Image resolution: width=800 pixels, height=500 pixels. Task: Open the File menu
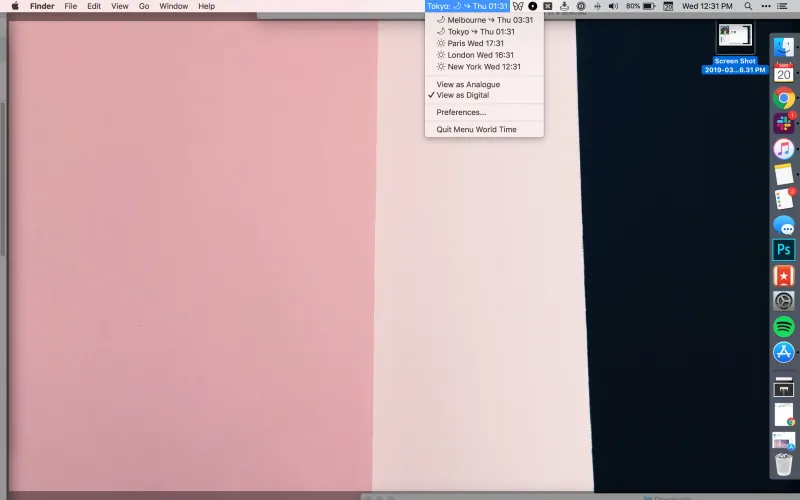pos(70,6)
